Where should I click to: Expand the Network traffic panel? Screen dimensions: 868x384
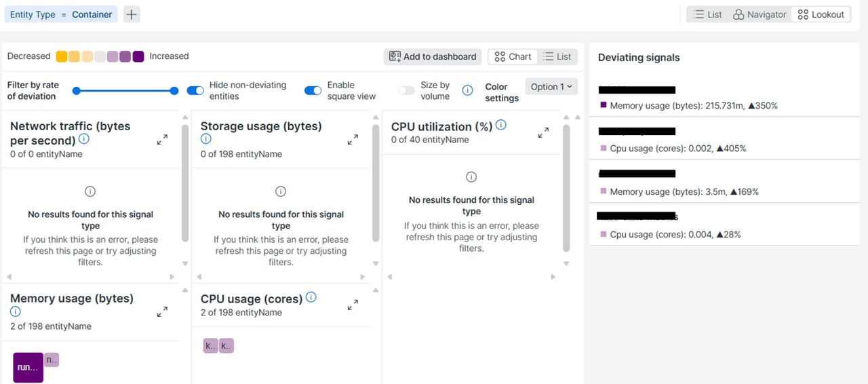(162, 140)
